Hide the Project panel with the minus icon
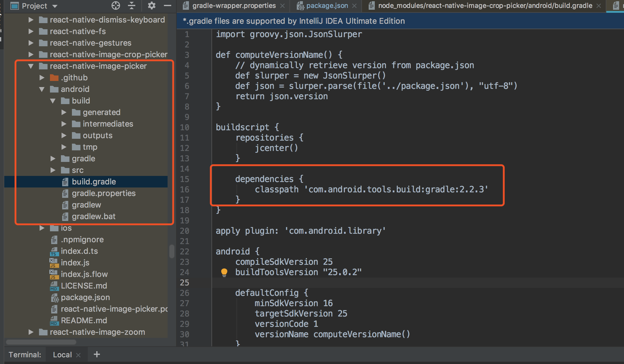Viewport: 624px width, 364px height. coord(167,5)
